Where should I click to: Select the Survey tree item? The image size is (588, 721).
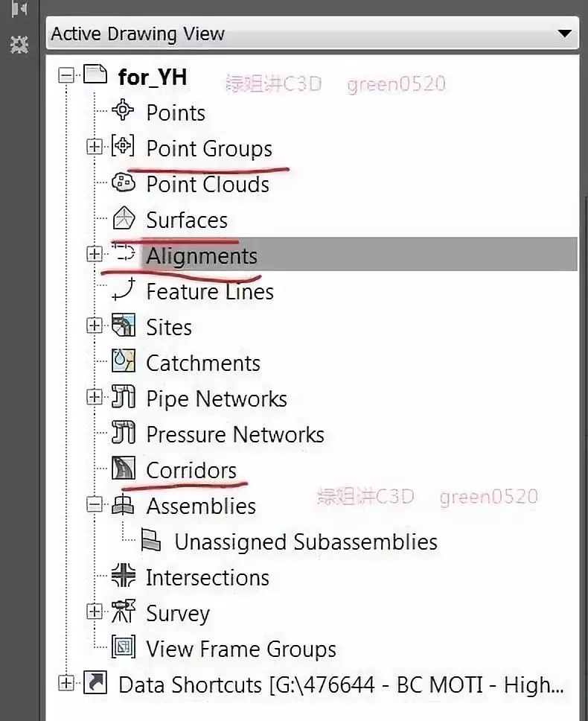[x=178, y=613]
